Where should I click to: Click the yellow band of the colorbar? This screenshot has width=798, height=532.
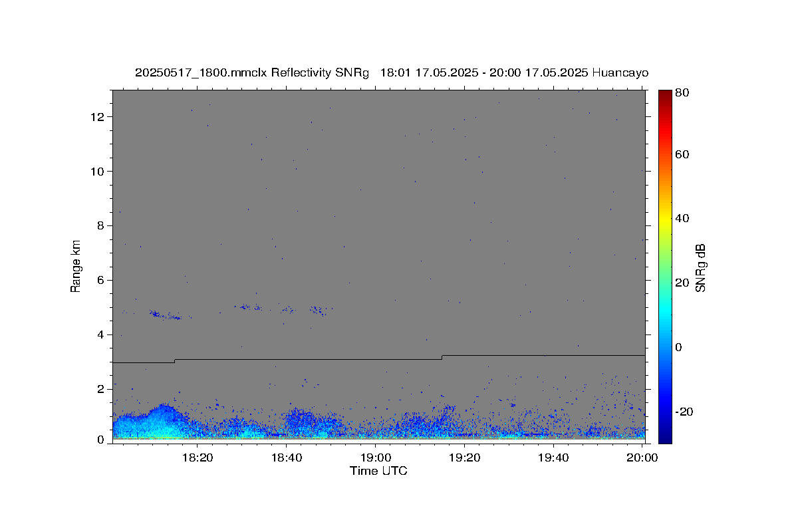tap(665, 219)
